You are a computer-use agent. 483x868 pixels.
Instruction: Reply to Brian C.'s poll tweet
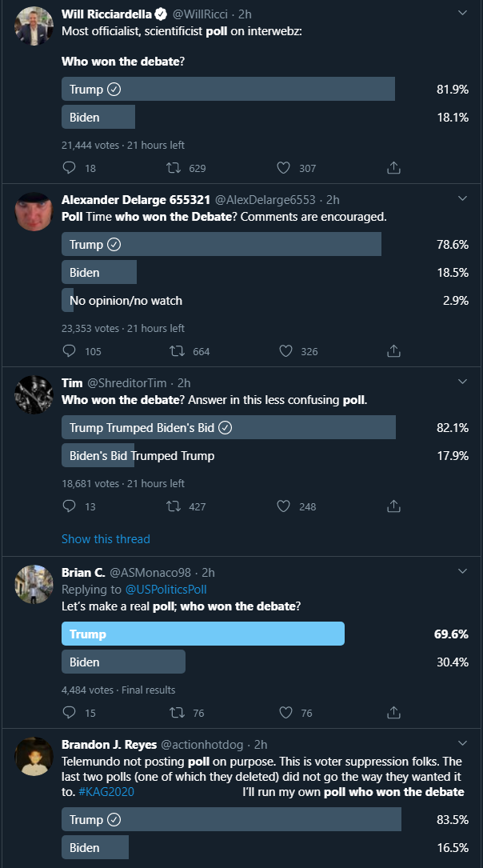point(69,713)
